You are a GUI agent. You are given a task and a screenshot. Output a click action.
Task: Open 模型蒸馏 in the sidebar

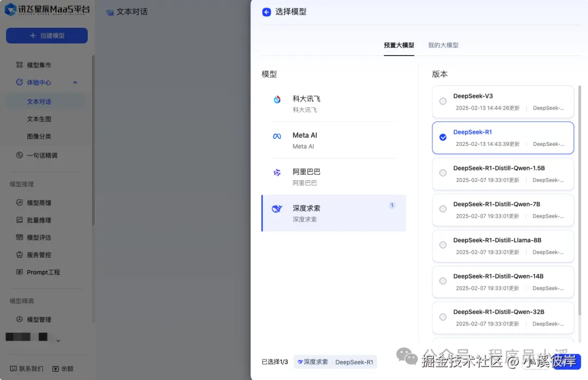click(x=39, y=203)
